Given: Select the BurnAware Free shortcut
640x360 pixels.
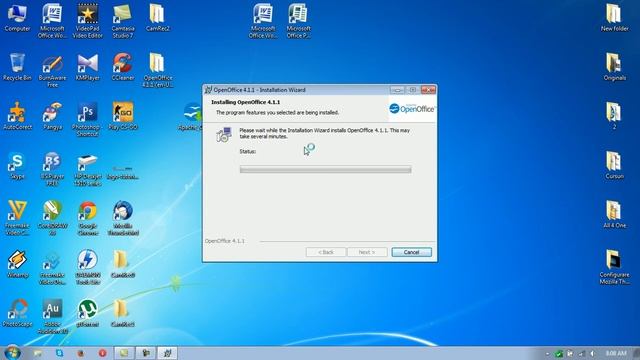Looking at the screenshot, I should pos(52,70).
